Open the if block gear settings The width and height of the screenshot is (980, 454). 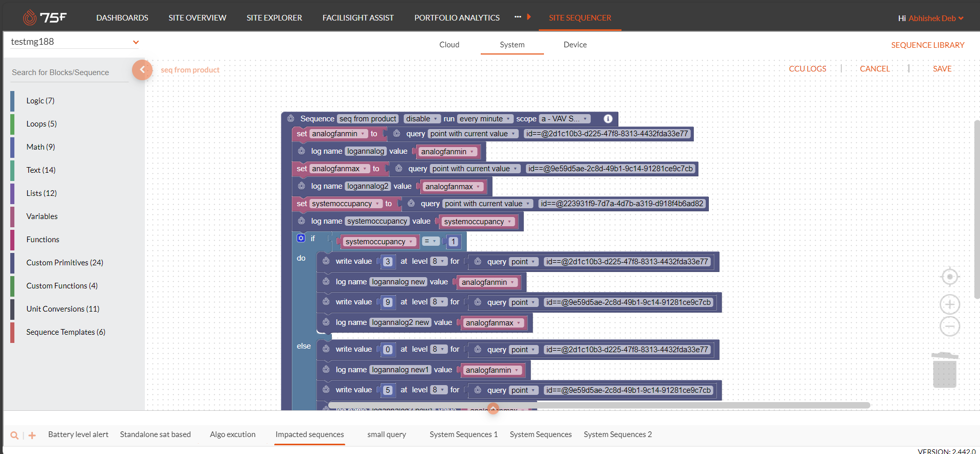pyautogui.click(x=301, y=238)
